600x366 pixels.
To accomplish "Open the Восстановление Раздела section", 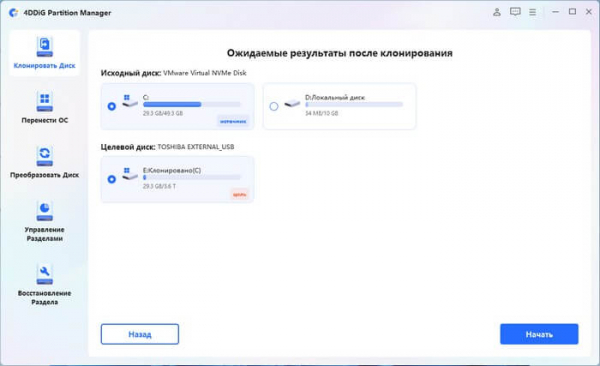I will pos(44,285).
